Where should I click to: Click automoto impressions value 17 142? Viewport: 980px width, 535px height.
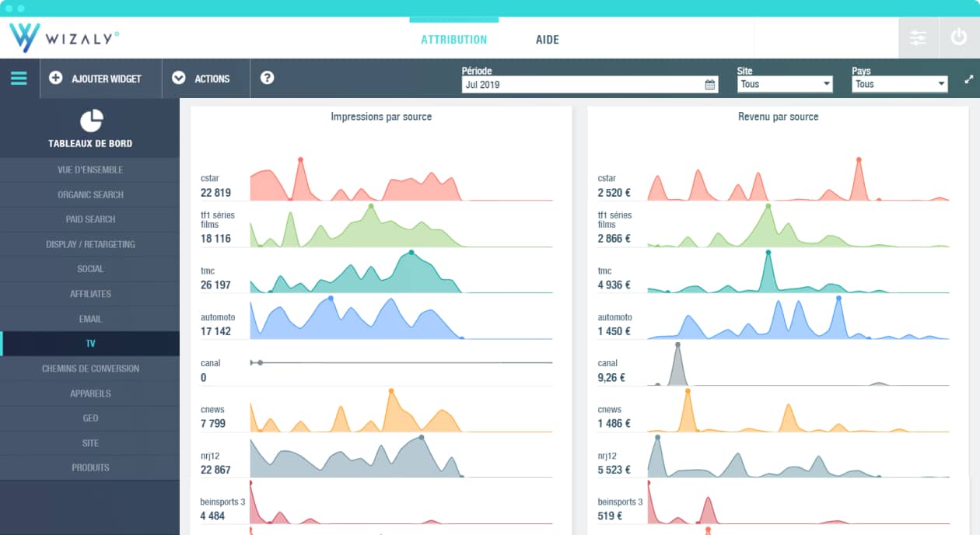click(x=215, y=331)
